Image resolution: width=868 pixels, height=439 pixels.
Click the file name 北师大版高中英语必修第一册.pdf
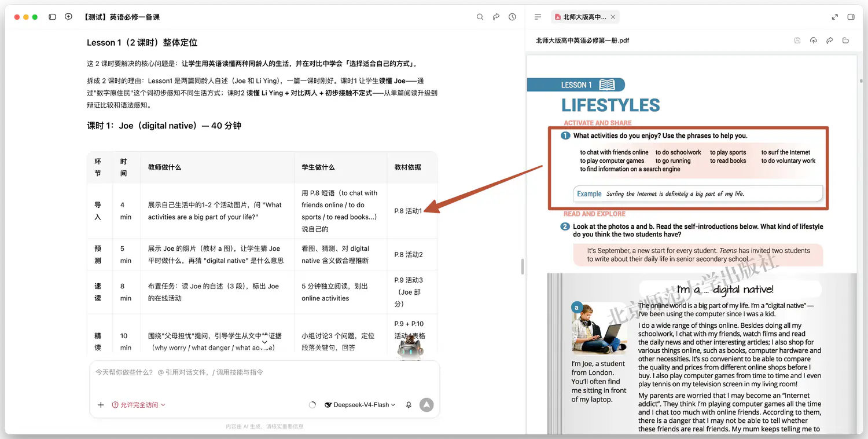582,41
